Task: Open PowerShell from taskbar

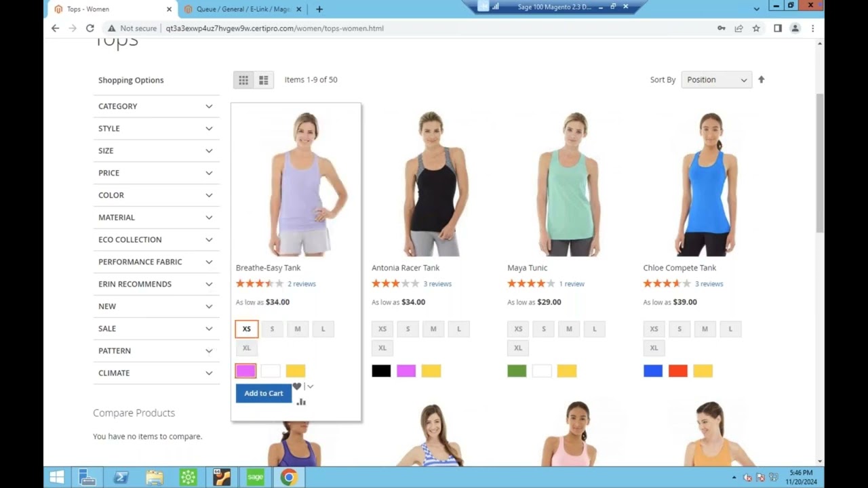Action: coord(121,477)
